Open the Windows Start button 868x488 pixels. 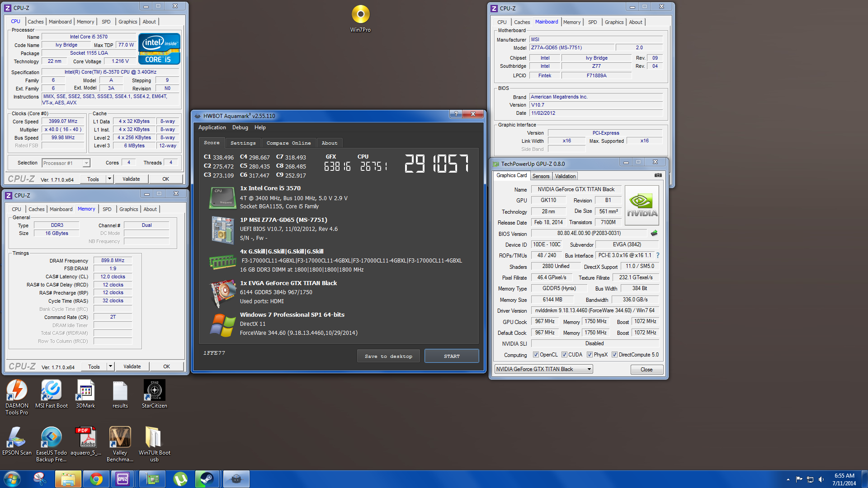click(x=12, y=479)
